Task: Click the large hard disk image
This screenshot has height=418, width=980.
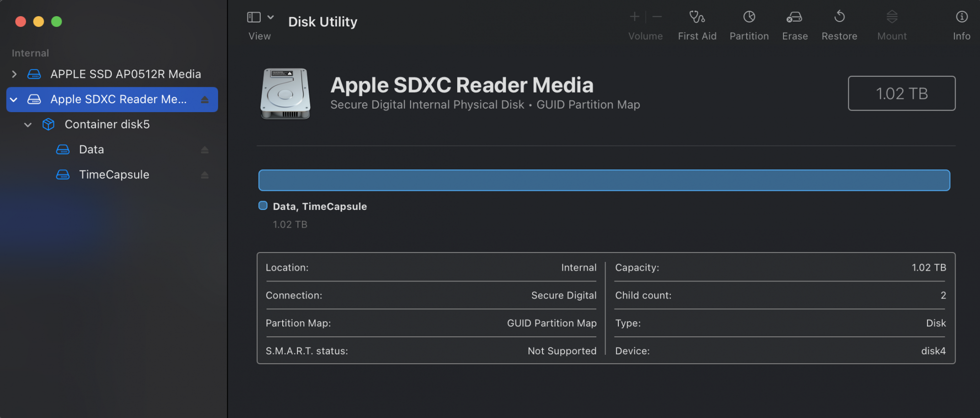Action: [x=285, y=93]
